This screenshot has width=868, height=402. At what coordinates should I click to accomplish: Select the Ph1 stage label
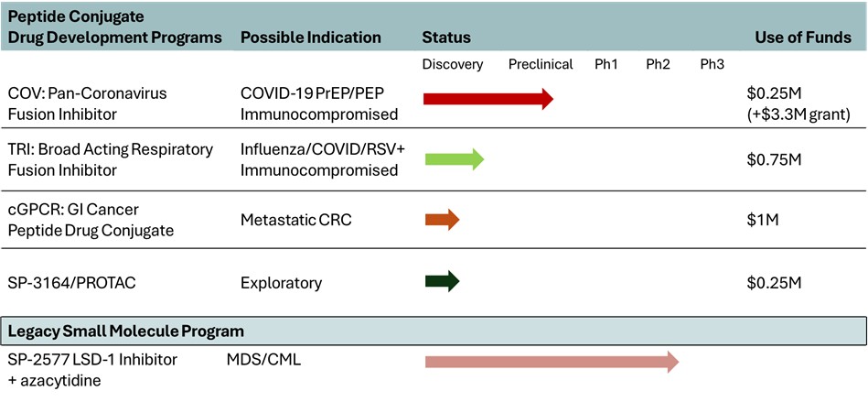(x=605, y=64)
